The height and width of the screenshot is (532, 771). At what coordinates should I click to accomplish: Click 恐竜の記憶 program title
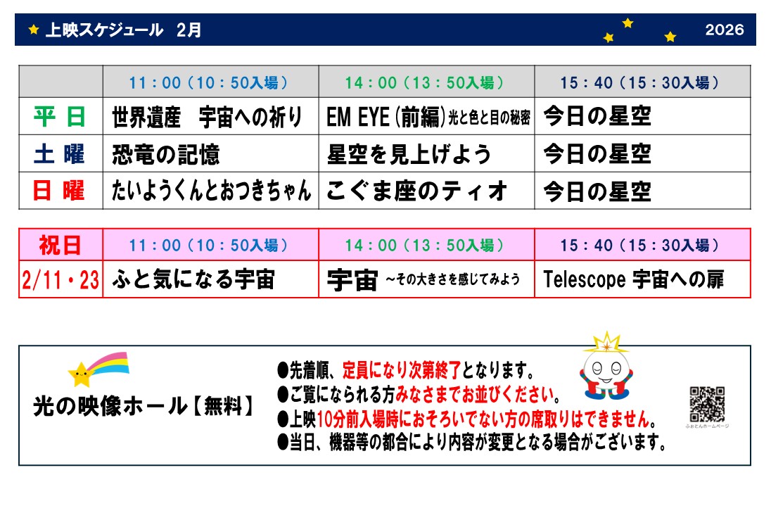pyautogui.click(x=166, y=155)
